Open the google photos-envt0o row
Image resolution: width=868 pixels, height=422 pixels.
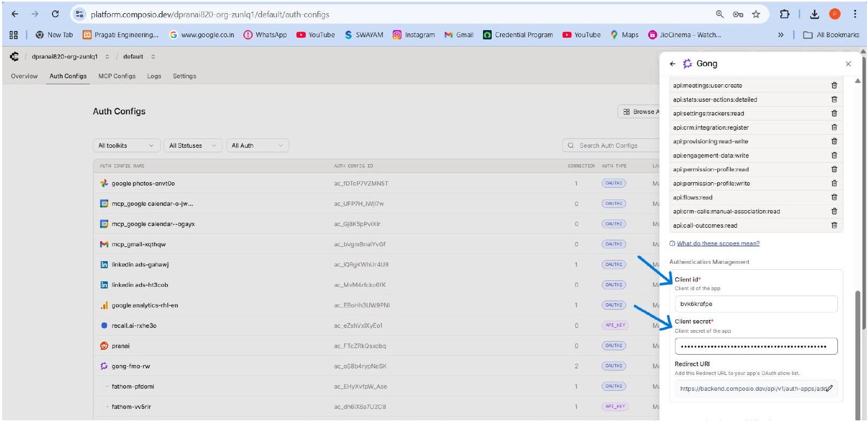coord(376,183)
